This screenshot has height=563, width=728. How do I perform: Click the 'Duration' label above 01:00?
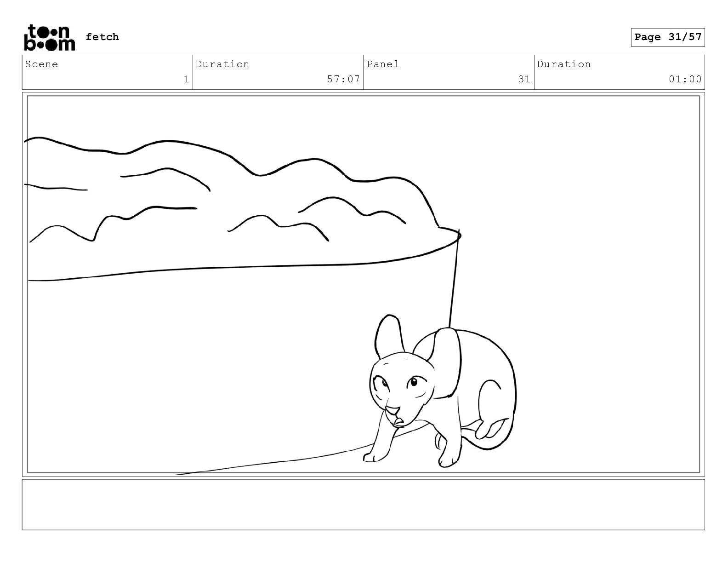[x=564, y=64]
